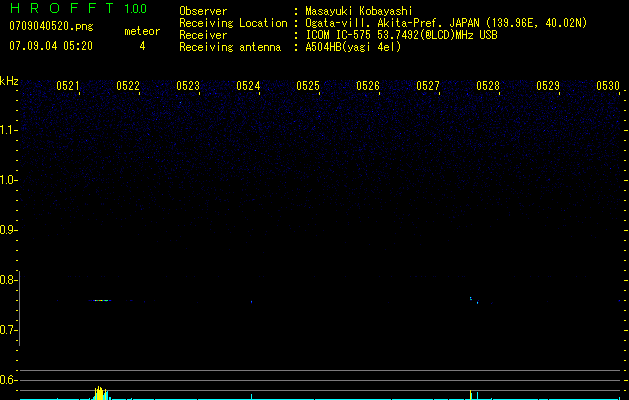
Task: Click the meteor count value 4
Action: point(142,46)
